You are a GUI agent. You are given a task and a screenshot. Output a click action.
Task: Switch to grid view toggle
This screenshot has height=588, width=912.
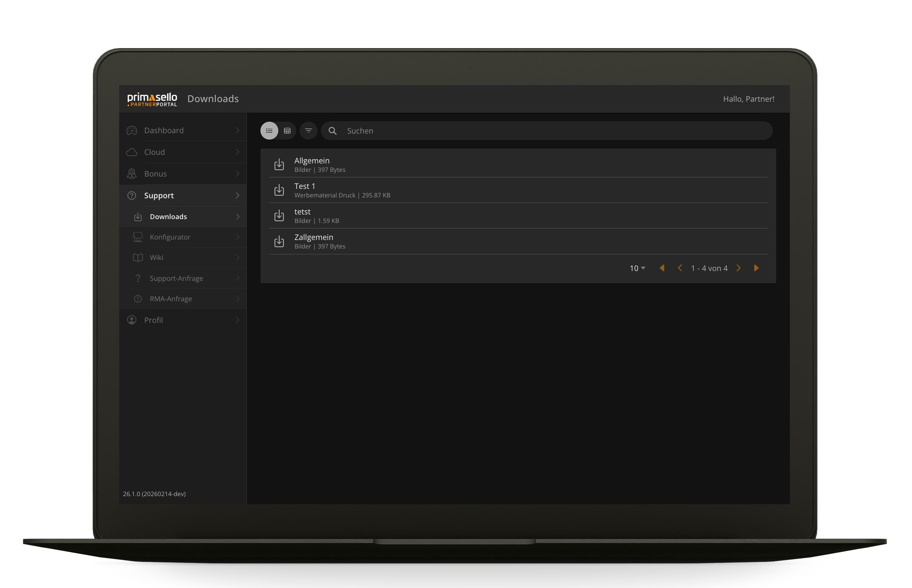click(287, 131)
